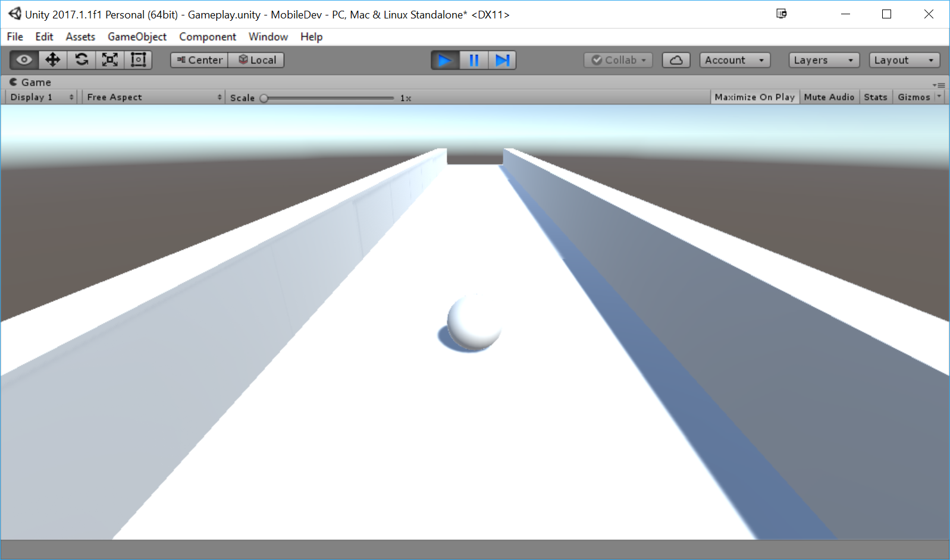Viewport: 950px width, 560px height.
Task: Select the Move tool
Action: pyautogui.click(x=53, y=60)
